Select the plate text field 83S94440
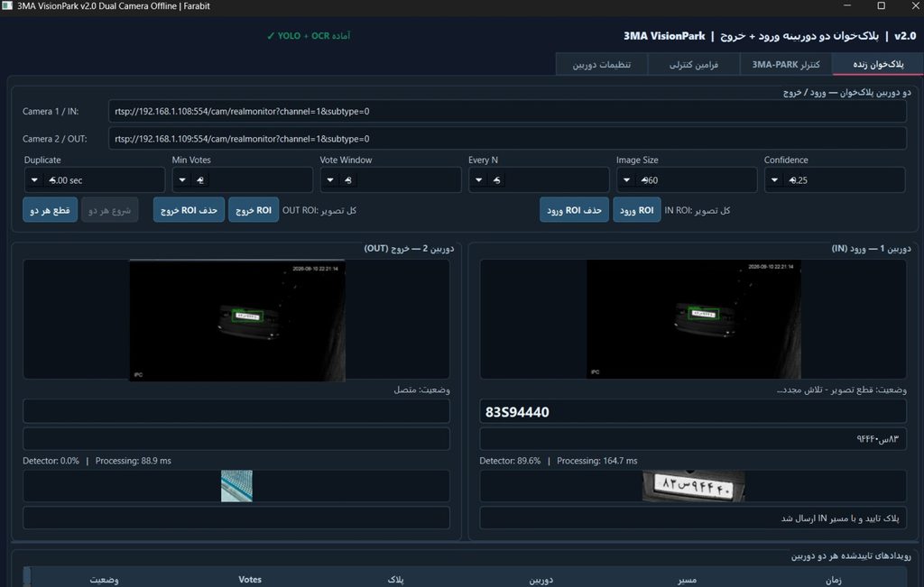 tap(693, 411)
